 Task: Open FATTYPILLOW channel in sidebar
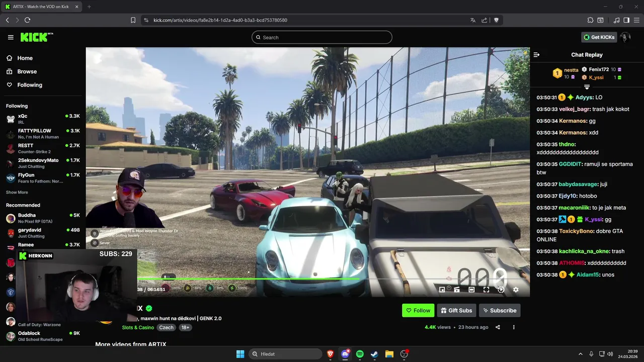43,134
